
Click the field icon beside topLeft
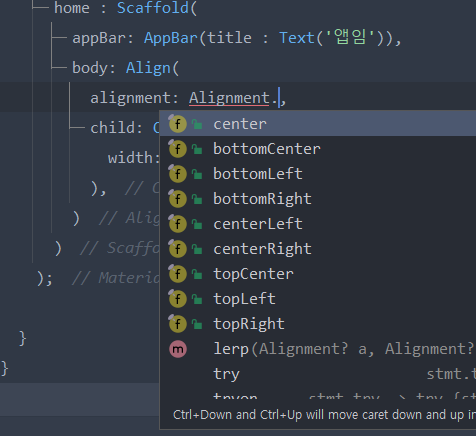[x=177, y=299]
